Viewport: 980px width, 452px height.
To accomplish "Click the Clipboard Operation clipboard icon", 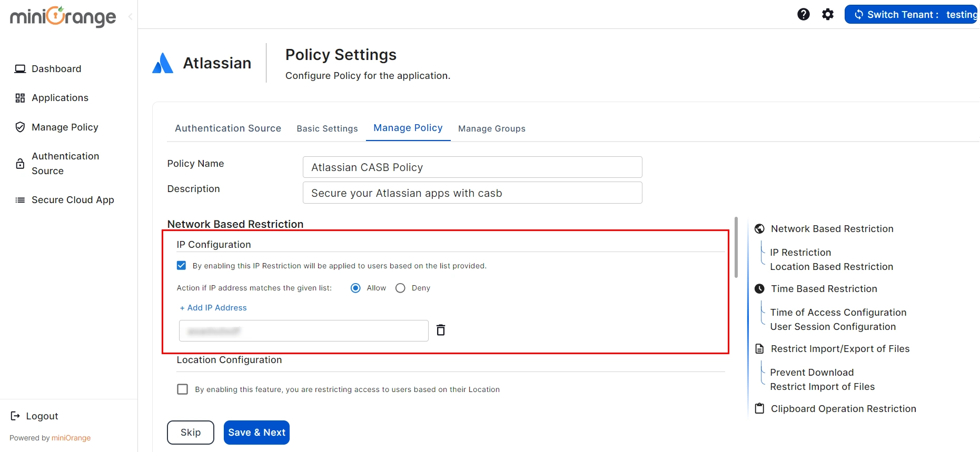I will click(759, 408).
